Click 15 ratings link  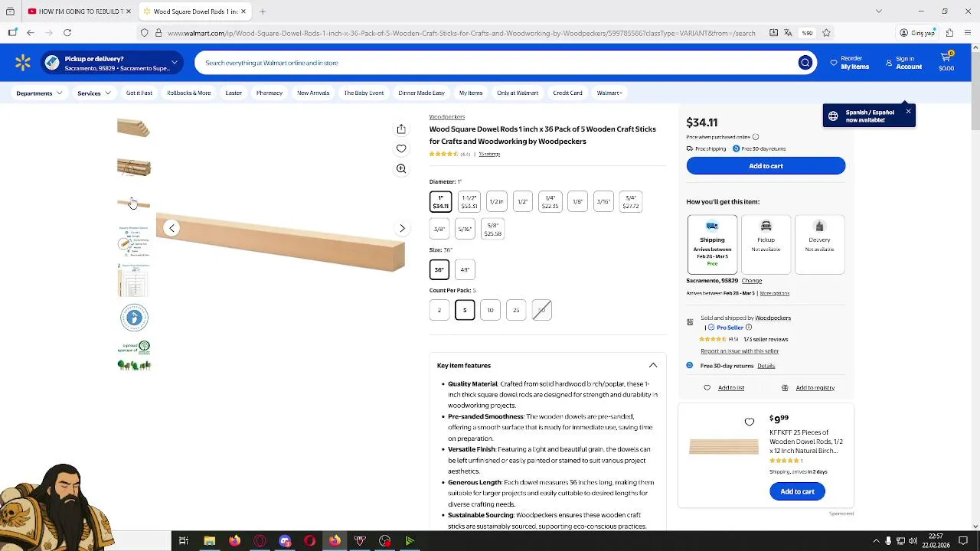pos(489,155)
